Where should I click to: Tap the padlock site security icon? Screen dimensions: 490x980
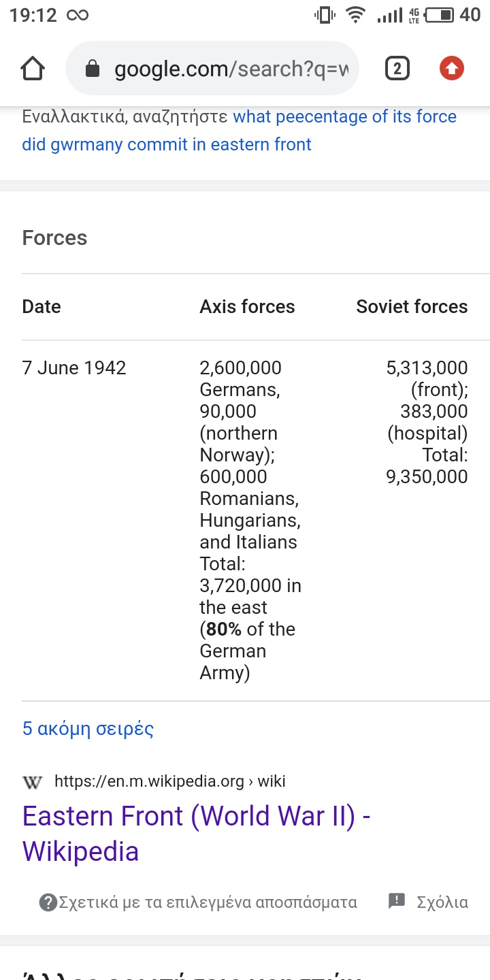[x=93, y=69]
